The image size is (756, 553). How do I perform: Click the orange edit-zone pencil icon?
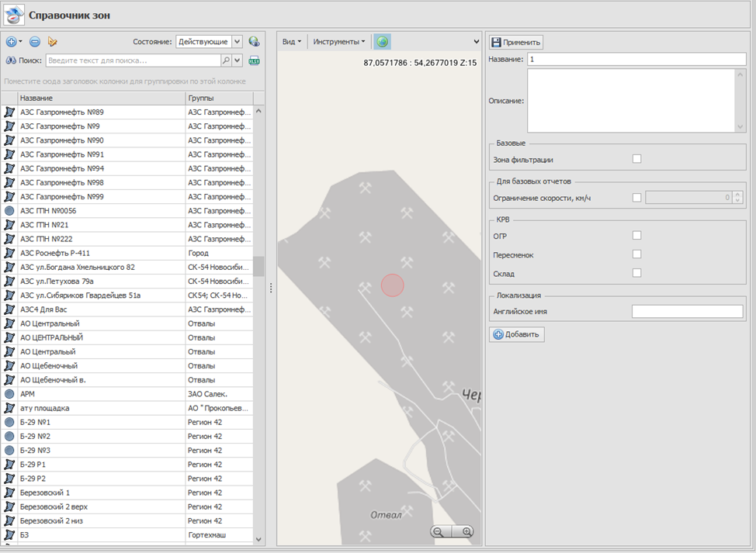[53, 42]
